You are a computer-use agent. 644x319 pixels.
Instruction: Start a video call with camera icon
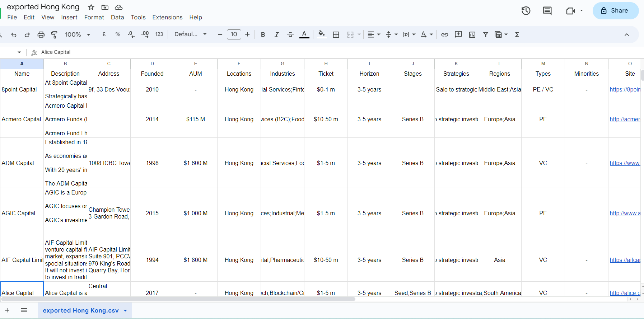(570, 11)
